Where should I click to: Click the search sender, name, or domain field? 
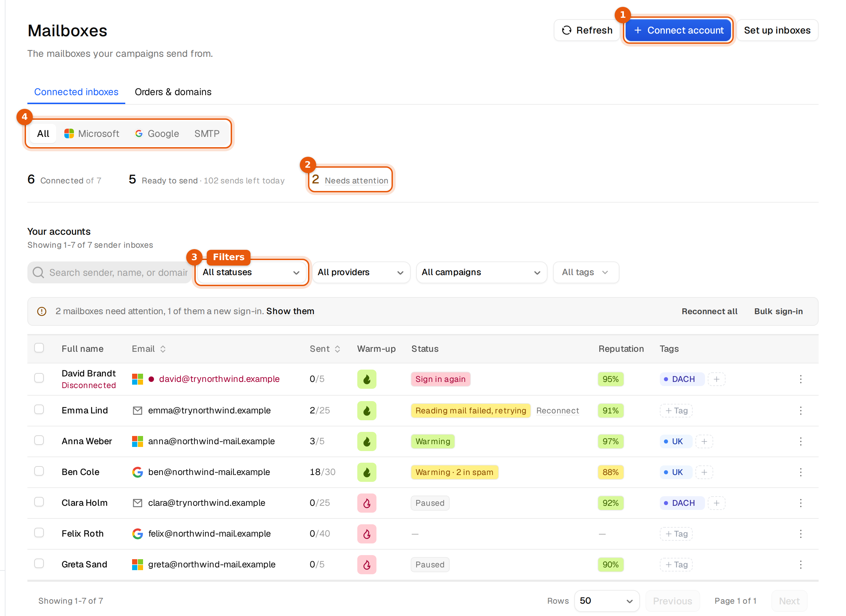[109, 272]
